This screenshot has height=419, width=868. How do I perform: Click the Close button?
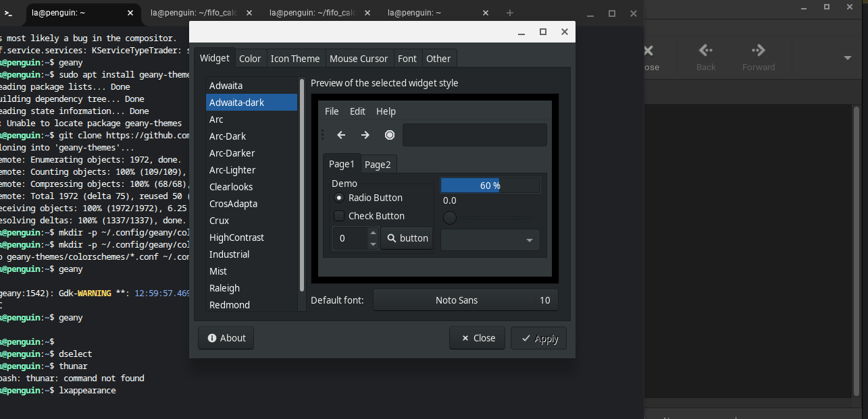tap(478, 338)
